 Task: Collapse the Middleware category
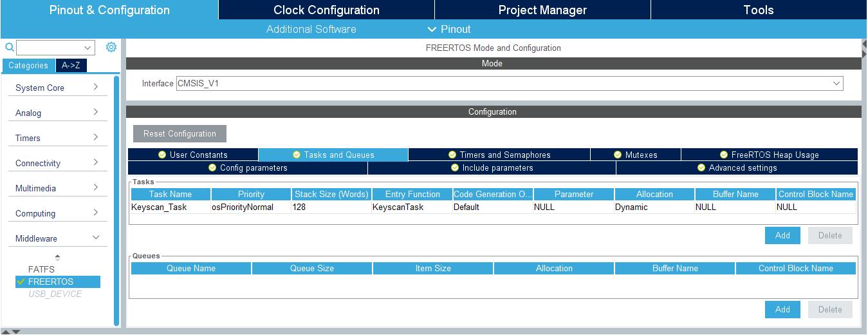pyautogui.click(x=57, y=238)
